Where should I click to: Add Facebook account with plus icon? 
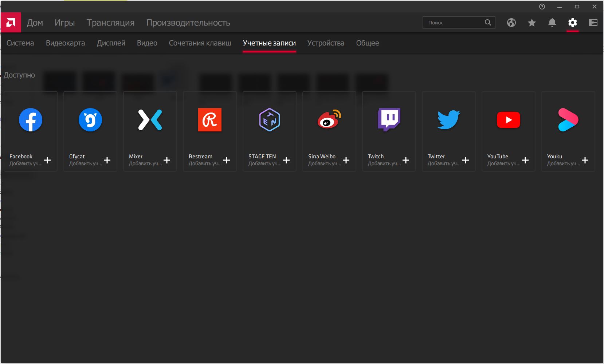click(x=47, y=160)
